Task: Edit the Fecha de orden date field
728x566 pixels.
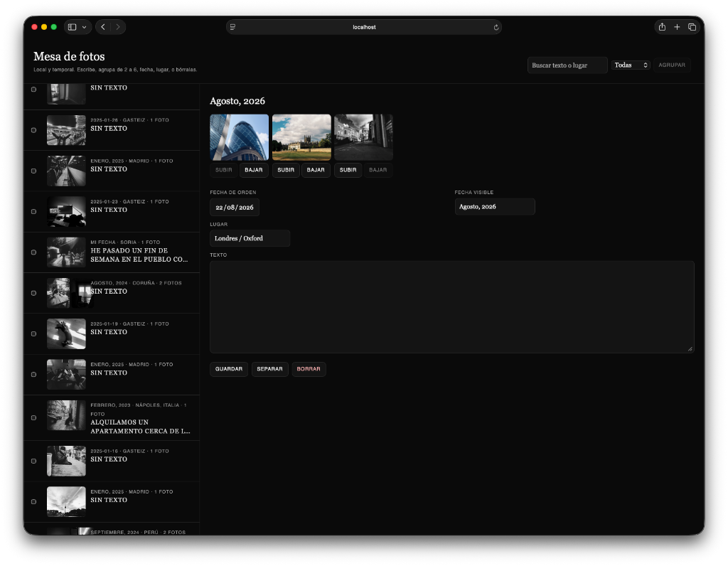Action: [x=235, y=208]
